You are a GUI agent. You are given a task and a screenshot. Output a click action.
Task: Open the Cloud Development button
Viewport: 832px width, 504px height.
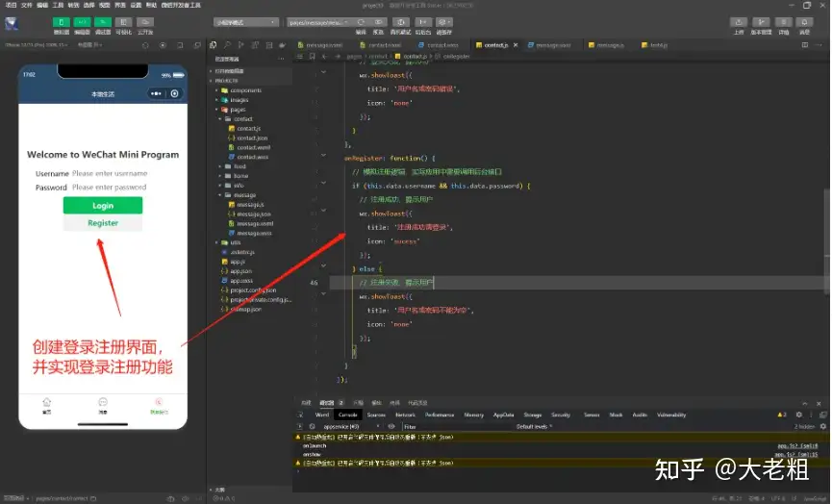pos(145,22)
